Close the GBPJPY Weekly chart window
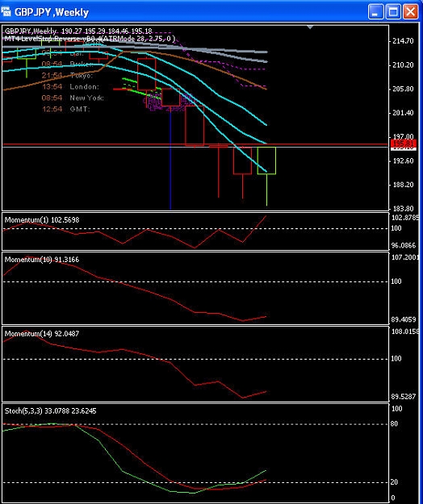 click(410, 12)
